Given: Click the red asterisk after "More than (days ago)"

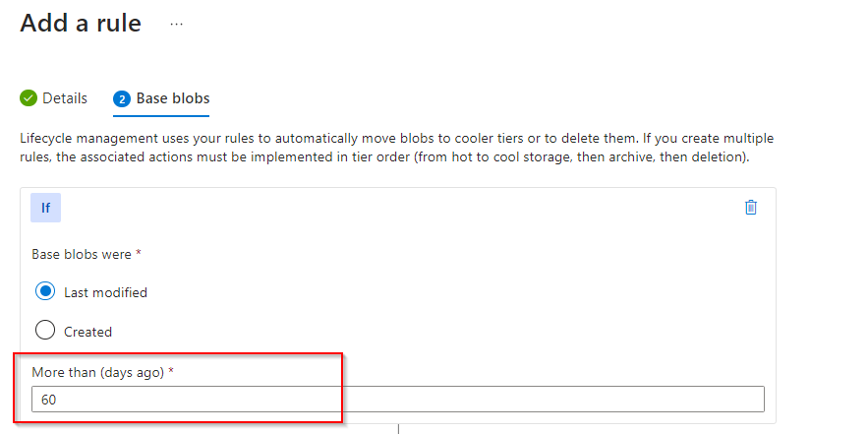Looking at the screenshot, I should 171,373.
